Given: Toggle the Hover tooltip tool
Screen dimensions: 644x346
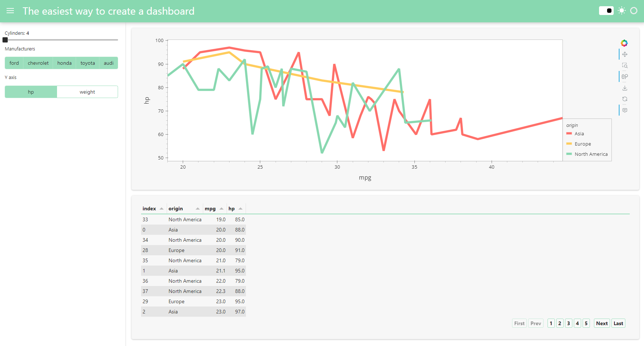Looking at the screenshot, I should (625, 110).
